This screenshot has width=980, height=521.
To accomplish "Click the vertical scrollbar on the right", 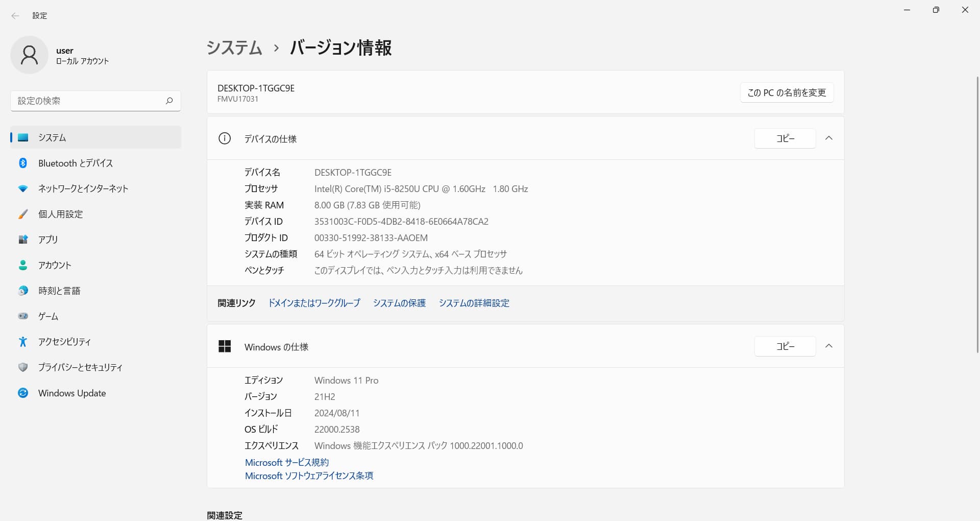I will (x=977, y=215).
